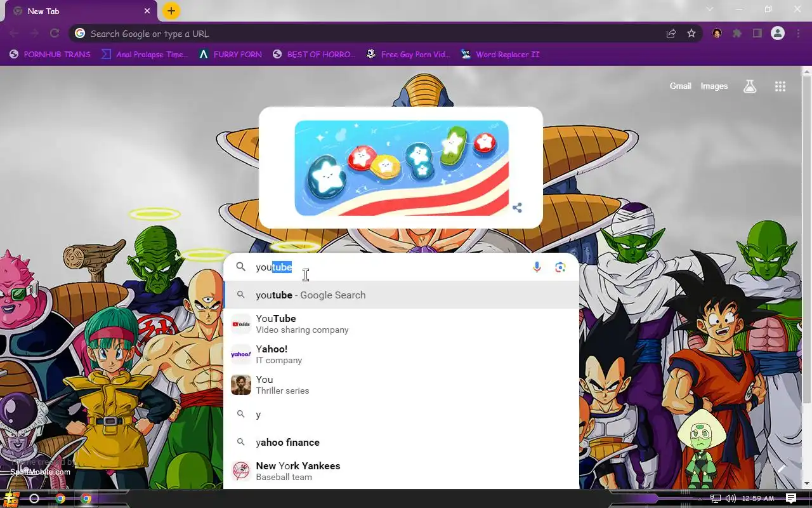Click the forward navigation arrow

34,34
